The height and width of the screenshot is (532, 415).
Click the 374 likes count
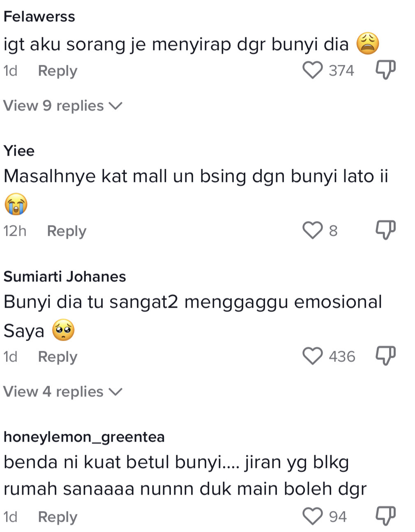341,71
